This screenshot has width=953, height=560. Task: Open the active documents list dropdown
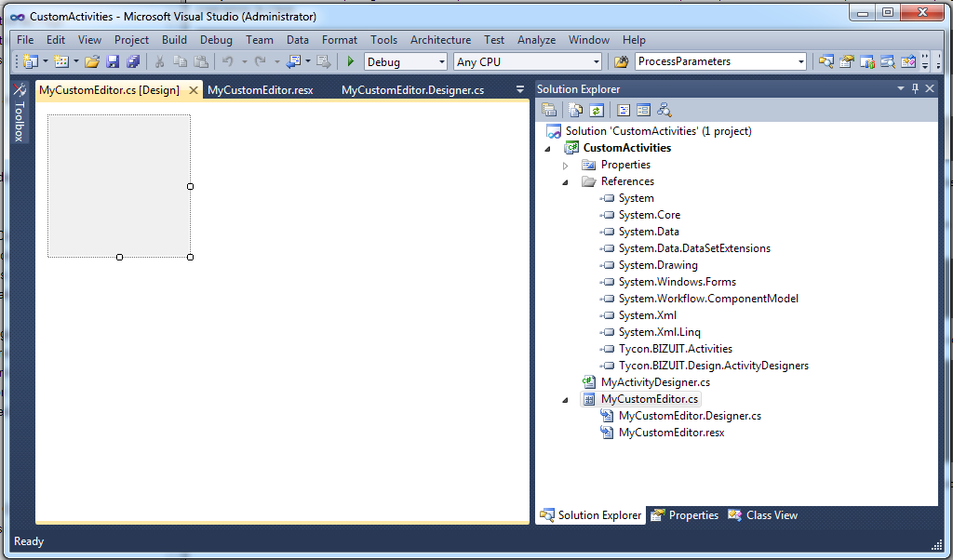[520, 89]
